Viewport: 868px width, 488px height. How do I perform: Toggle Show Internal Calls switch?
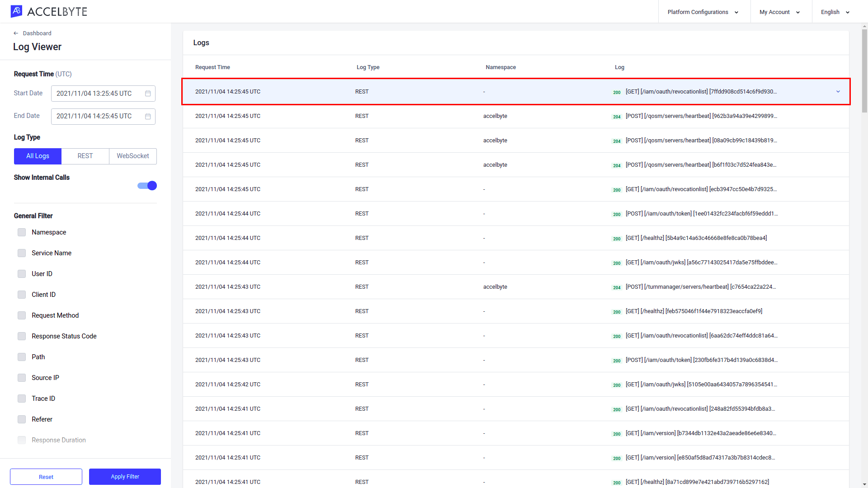point(146,185)
